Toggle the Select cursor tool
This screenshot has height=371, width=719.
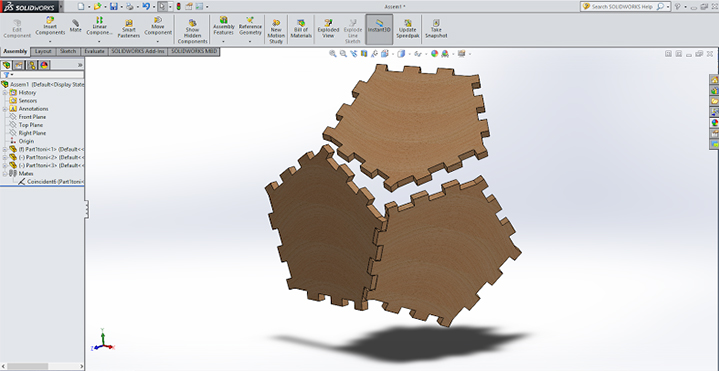tap(162, 6)
